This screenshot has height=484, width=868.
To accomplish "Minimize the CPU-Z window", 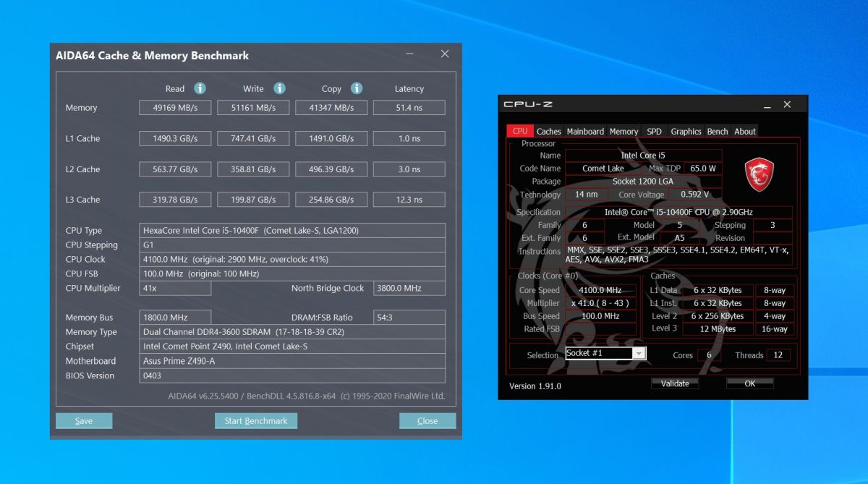I will (766, 105).
